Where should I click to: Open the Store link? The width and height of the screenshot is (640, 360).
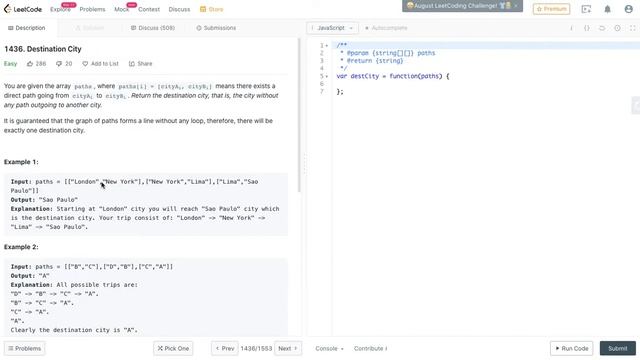pos(211,9)
